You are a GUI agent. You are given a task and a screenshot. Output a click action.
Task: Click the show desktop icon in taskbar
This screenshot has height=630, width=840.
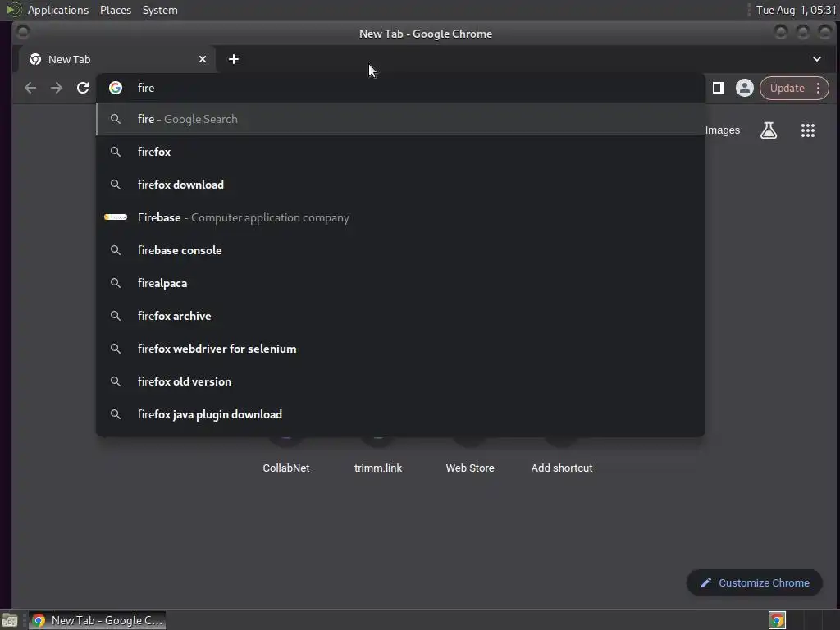(x=10, y=620)
